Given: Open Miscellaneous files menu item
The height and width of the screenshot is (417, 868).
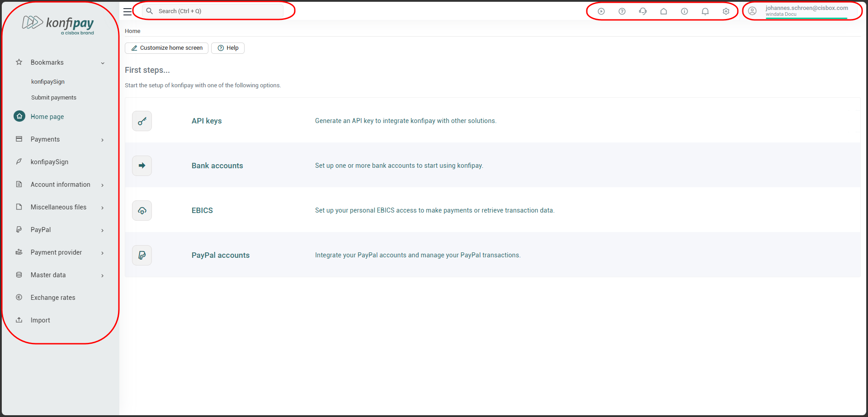Looking at the screenshot, I should point(58,207).
